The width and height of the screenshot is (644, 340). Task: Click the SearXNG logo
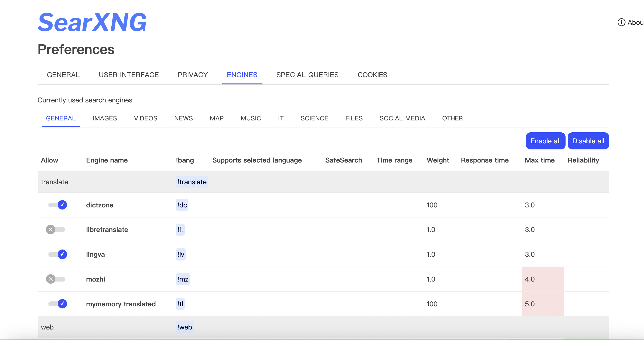(92, 22)
